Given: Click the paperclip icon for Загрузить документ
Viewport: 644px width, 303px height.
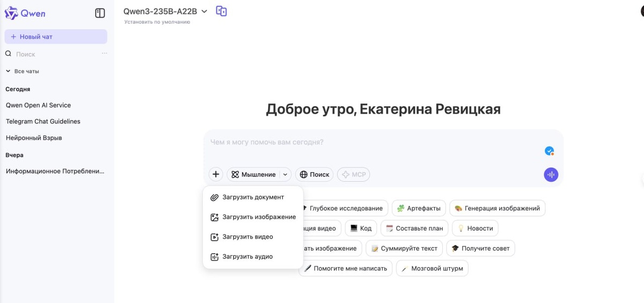Looking at the screenshot, I should 214,197.
